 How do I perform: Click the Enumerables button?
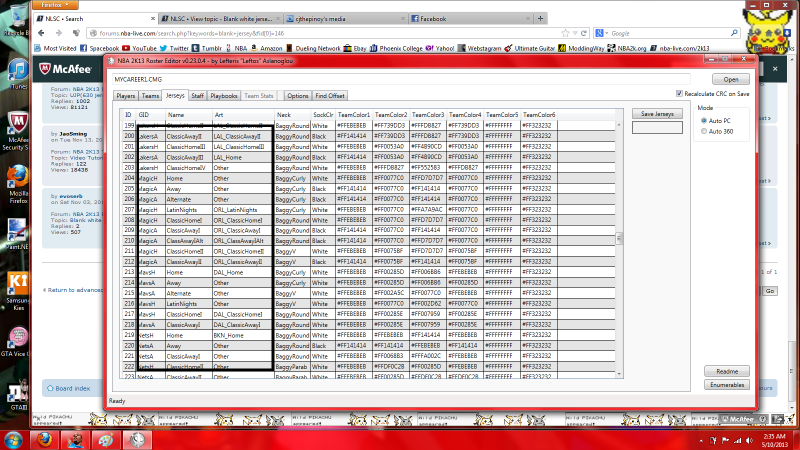click(727, 385)
